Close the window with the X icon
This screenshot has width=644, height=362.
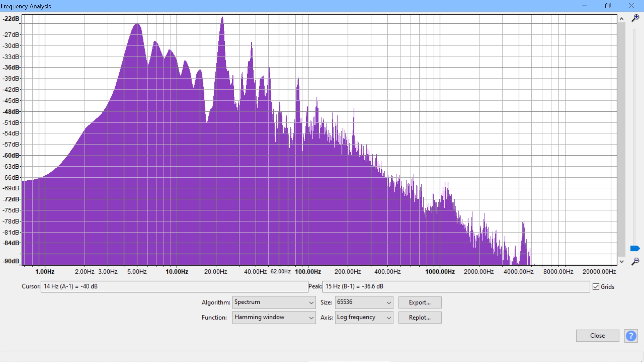[632, 6]
